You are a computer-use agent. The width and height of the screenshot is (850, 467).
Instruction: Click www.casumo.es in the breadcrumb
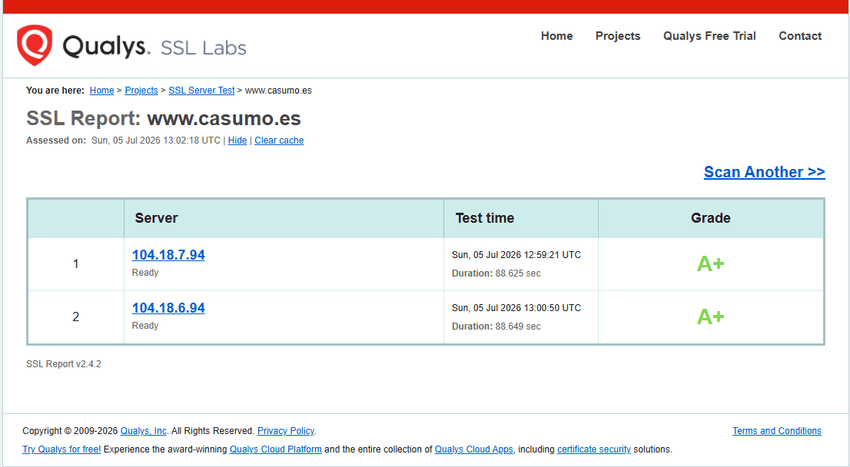click(278, 91)
